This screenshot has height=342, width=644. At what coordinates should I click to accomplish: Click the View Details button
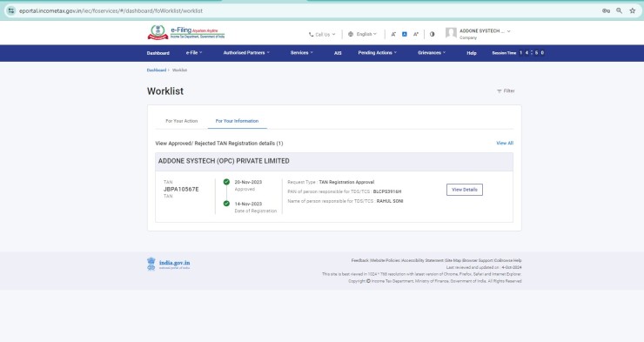click(x=465, y=190)
